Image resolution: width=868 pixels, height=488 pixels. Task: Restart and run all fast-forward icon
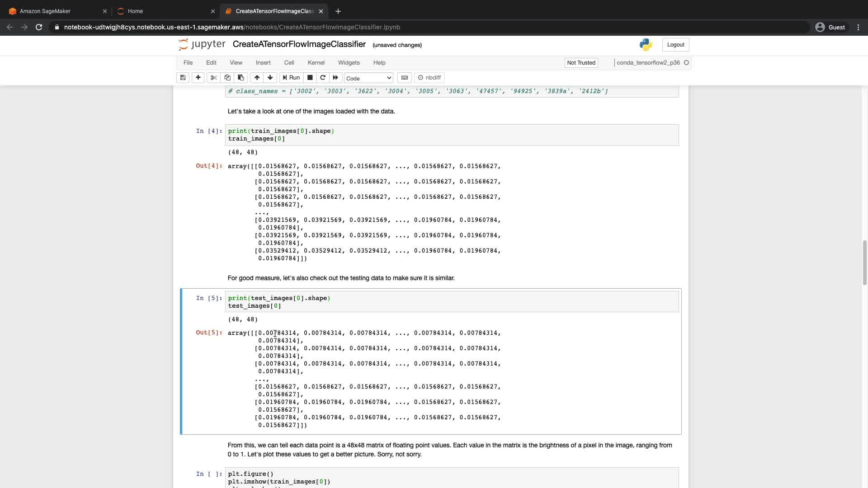click(335, 78)
